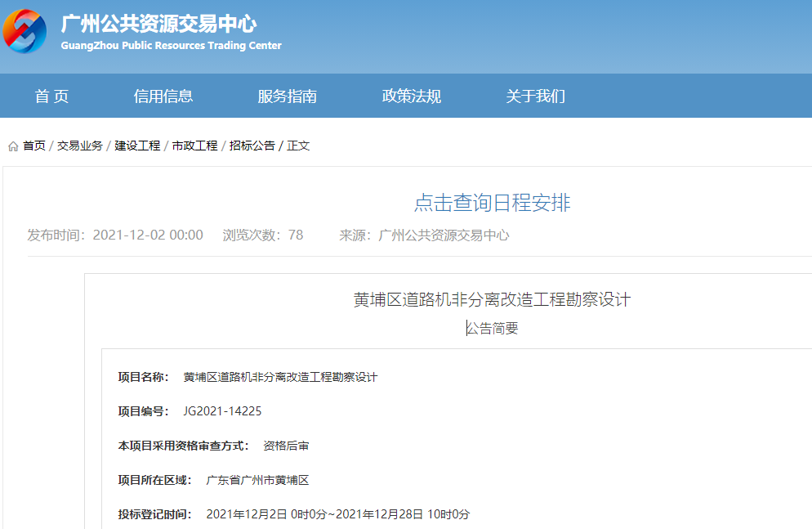Click the project number JG2021-14225

click(x=222, y=411)
